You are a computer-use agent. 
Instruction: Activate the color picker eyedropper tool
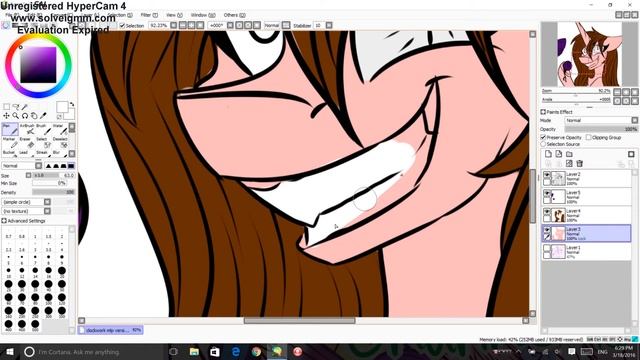(x=43, y=116)
